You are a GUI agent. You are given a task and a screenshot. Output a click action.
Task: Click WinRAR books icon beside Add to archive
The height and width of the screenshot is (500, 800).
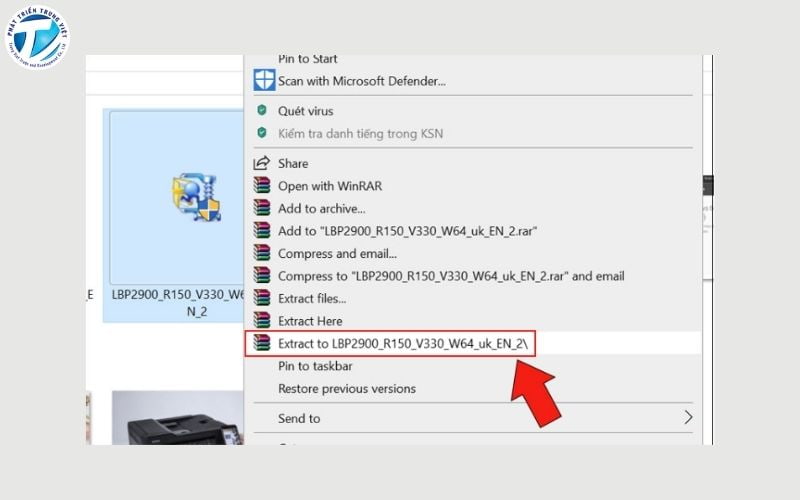pos(262,208)
